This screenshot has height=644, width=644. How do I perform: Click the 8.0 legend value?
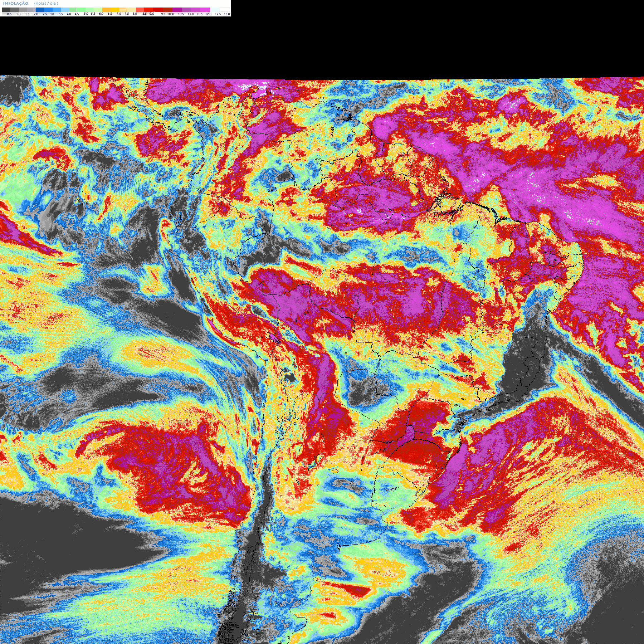(135, 14)
